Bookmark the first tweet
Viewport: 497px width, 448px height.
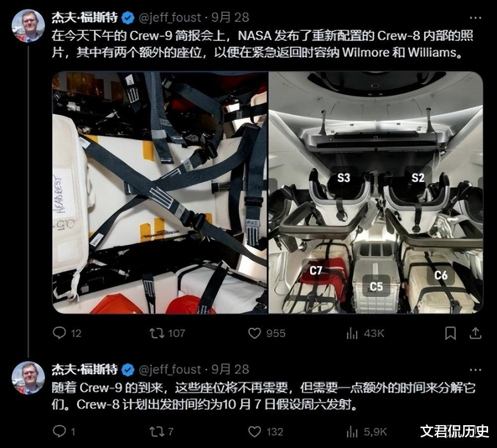pyautogui.click(x=450, y=333)
